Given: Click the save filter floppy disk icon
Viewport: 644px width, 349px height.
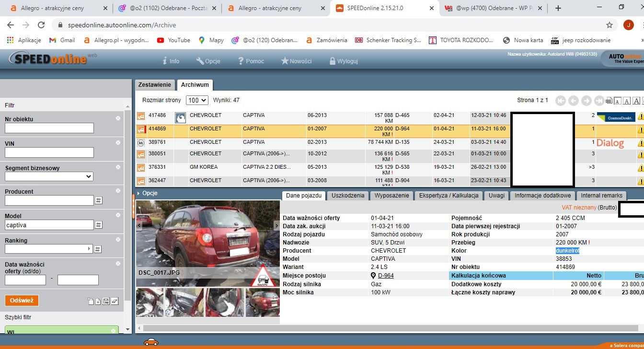Looking at the screenshot, I should click(106, 301).
